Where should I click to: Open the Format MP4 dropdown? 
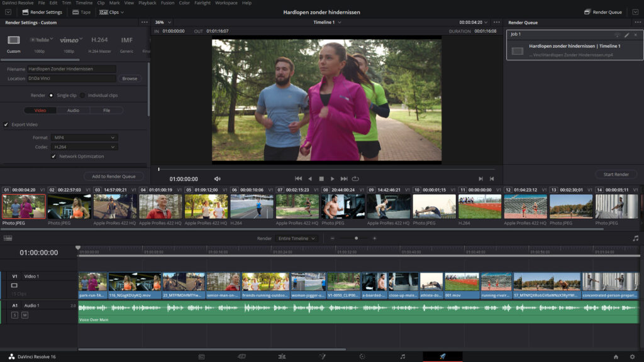(85, 138)
